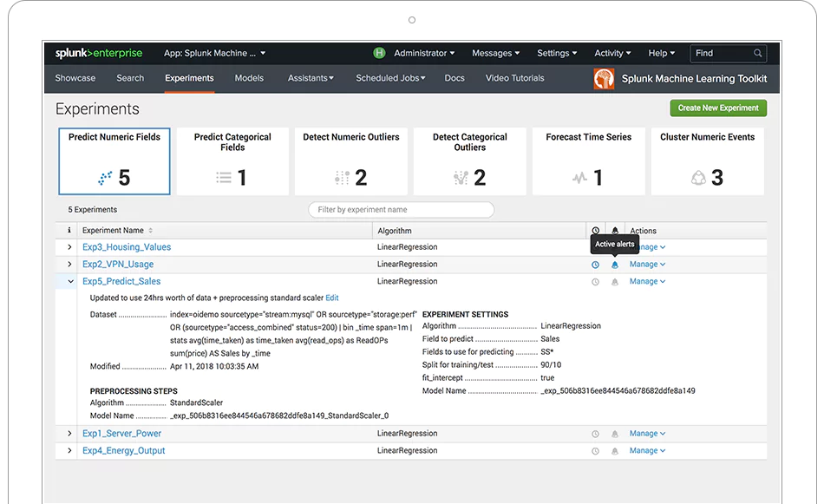This screenshot has height=504, width=824.
Task: Open the Docs tab
Action: (x=455, y=78)
